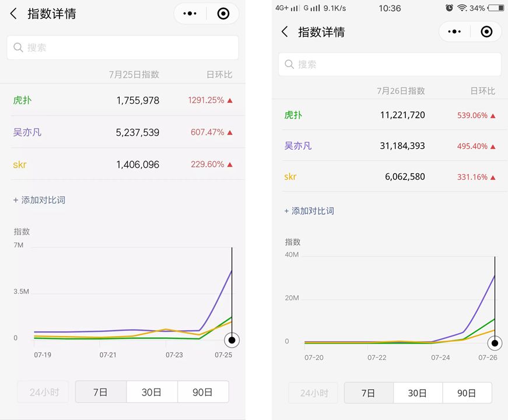Open the three-dot menu in right screenshot
The width and height of the screenshot is (508, 420).
point(454,32)
